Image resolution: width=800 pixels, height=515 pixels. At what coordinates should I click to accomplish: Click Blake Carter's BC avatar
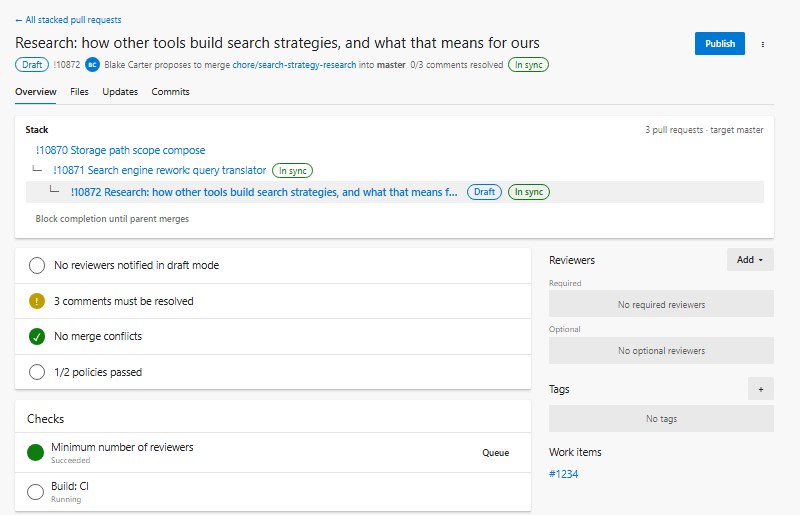92,65
